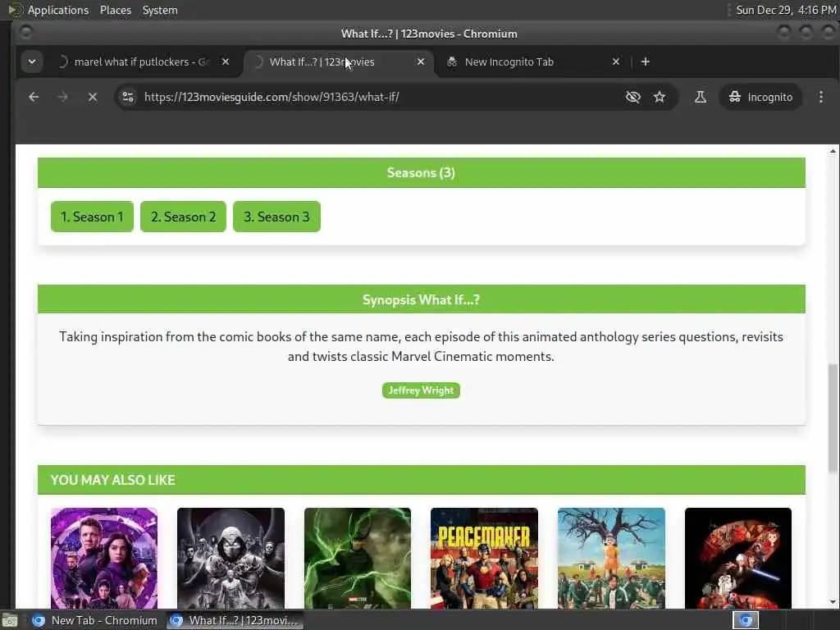Select the 'What If...? | 123movies' tab
This screenshot has height=630, width=840.
pyautogui.click(x=339, y=62)
